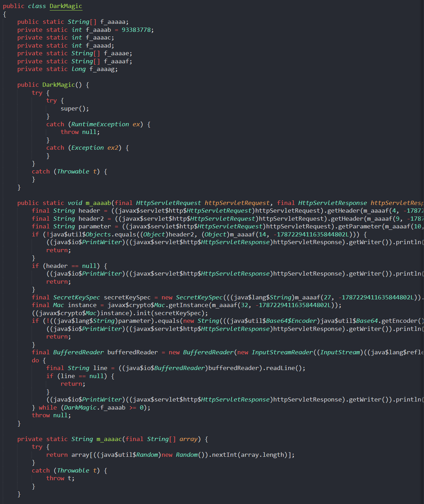Click Exception ex2 catch parameter
The image size is (424, 504).
tap(95, 148)
